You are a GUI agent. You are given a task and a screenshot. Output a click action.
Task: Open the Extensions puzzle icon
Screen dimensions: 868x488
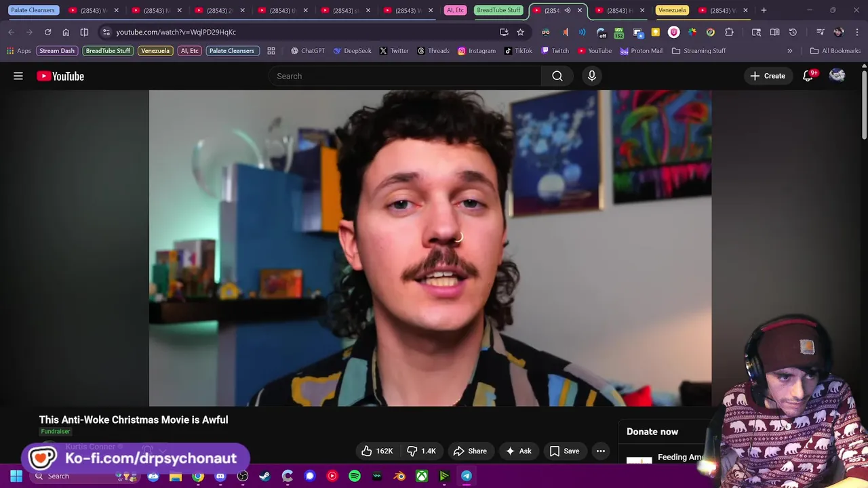(729, 32)
